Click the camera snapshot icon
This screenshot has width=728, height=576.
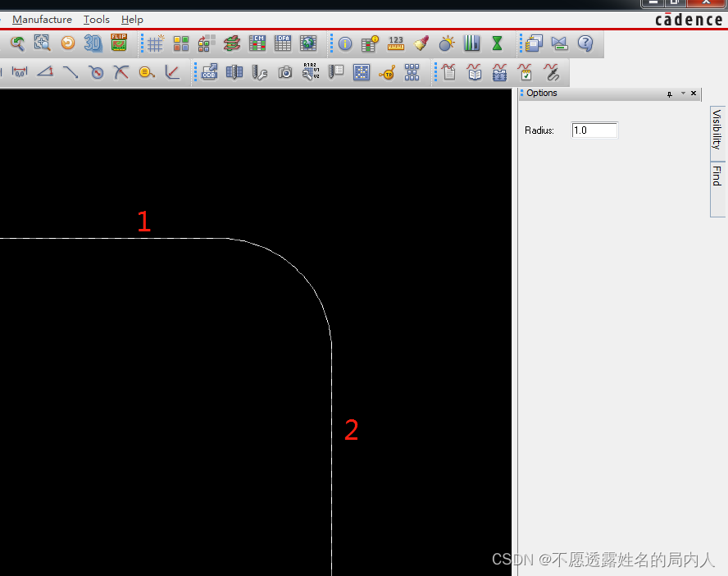pos(285,72)
